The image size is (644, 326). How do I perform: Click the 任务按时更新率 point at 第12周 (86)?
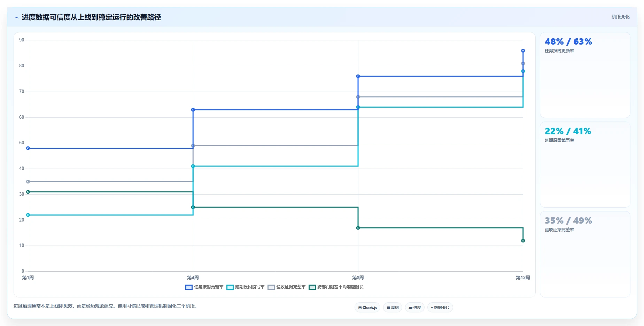[523, 51]
